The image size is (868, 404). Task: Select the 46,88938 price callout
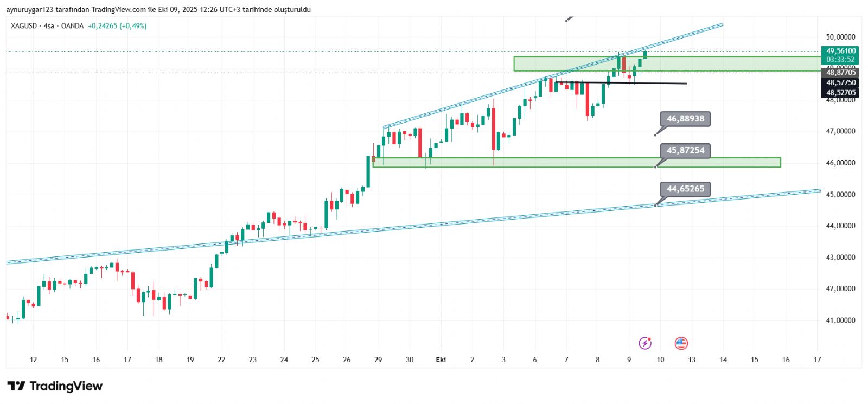685,119
